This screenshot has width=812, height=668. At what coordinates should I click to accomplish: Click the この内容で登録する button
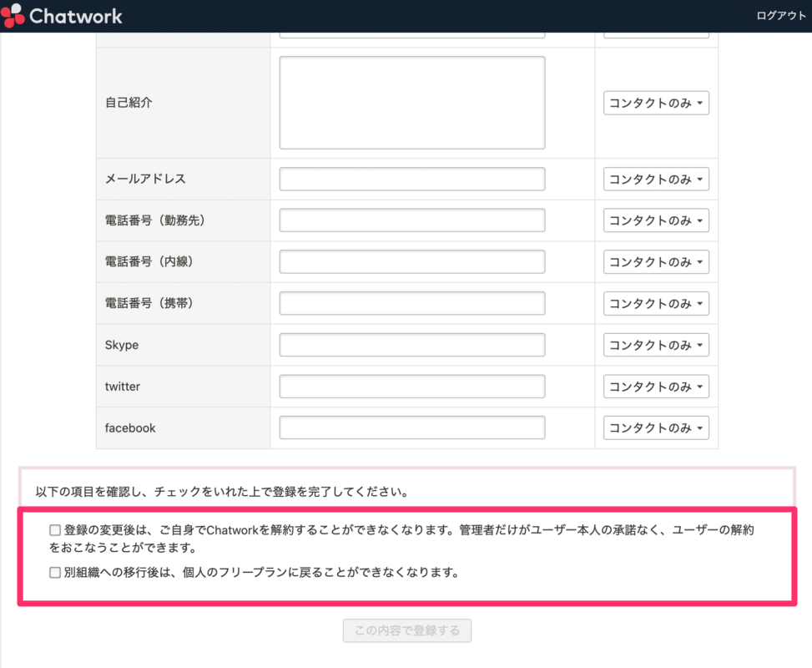[x=406, y=630]
